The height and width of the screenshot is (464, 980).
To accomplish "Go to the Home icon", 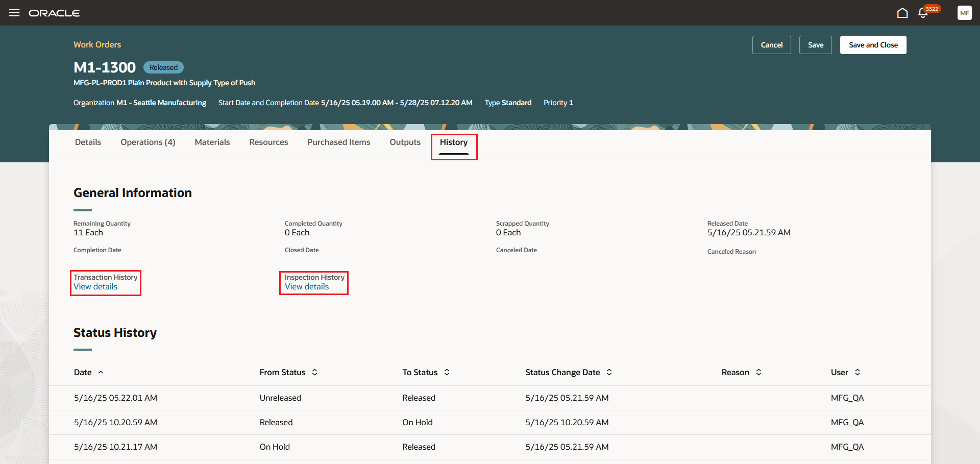I will 902,13.
